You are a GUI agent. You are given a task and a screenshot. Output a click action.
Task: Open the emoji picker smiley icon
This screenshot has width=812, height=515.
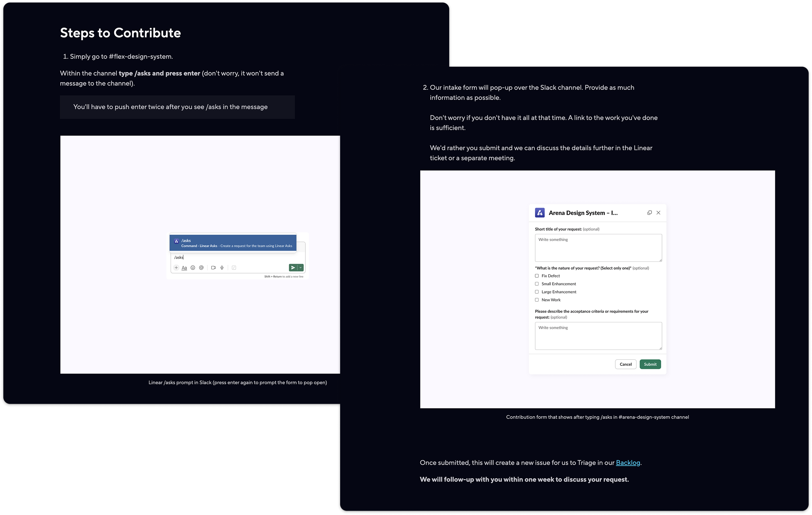tap(193, 268)
